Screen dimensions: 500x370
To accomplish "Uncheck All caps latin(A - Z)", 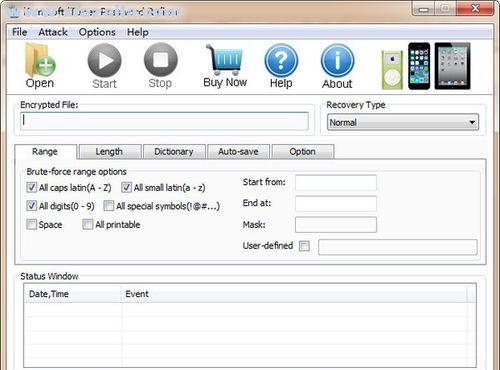I will click(x=32, y=187).
